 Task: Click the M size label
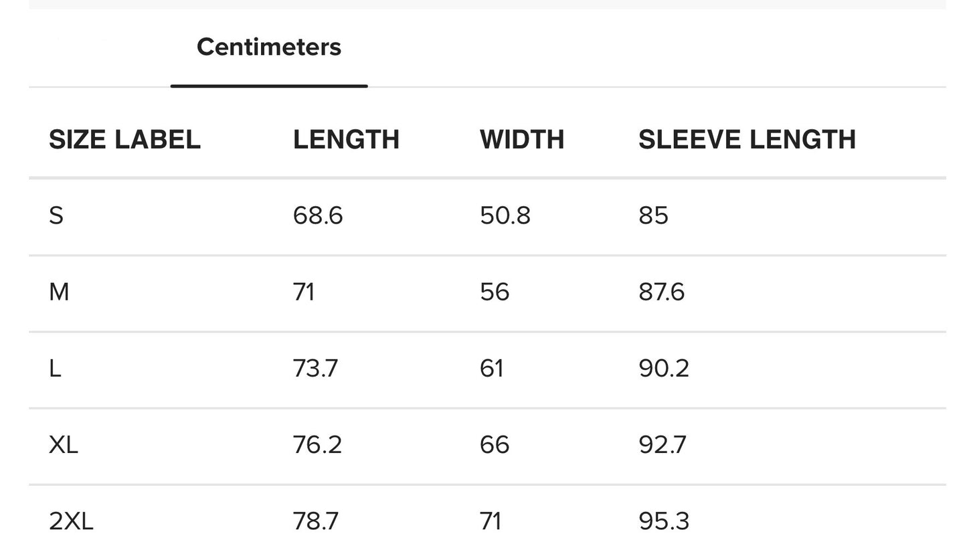pyautogui.click(x=59, y=292)
